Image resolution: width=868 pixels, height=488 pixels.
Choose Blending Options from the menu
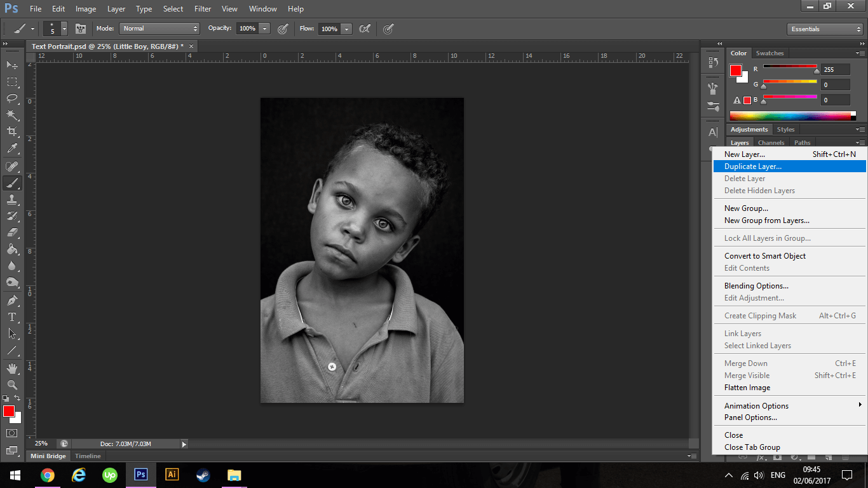(x=789, y=286)
